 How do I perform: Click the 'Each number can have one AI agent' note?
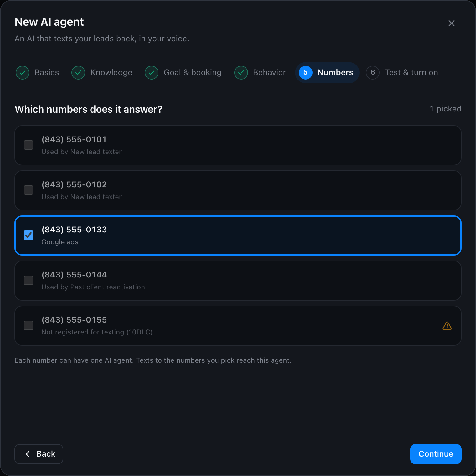[x=153, y=360]
